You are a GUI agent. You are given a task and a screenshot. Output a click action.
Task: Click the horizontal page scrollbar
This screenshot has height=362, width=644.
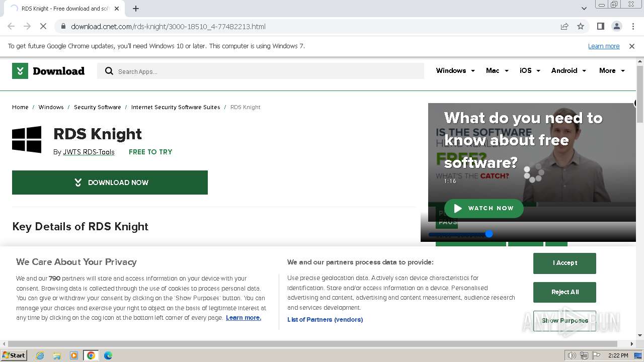312,344
